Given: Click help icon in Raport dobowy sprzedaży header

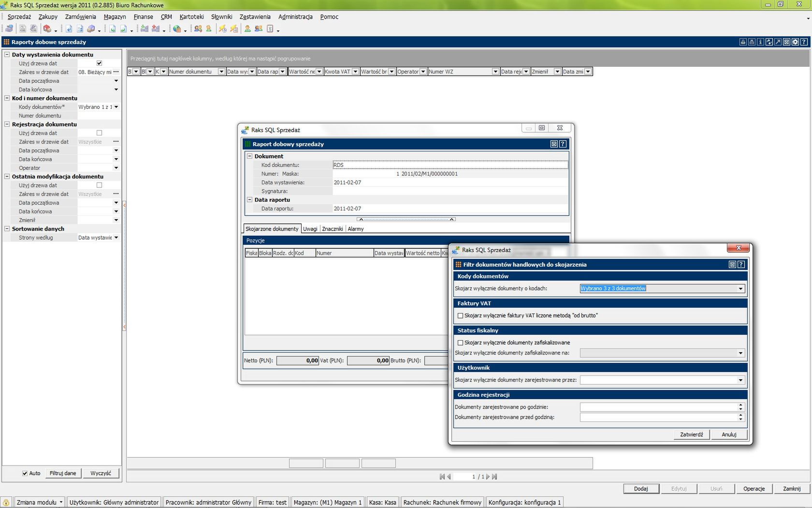Looking at the screenshot, I should pos(563,144).
